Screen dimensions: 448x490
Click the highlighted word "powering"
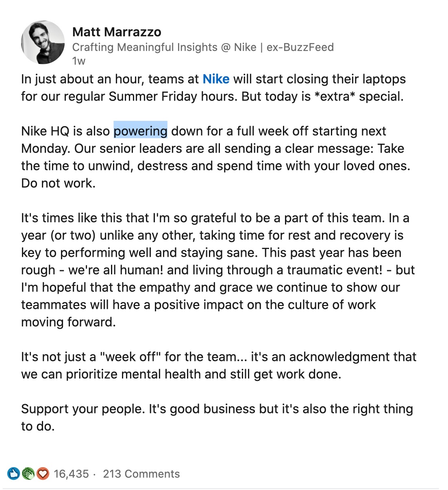(x=140, y=131)
